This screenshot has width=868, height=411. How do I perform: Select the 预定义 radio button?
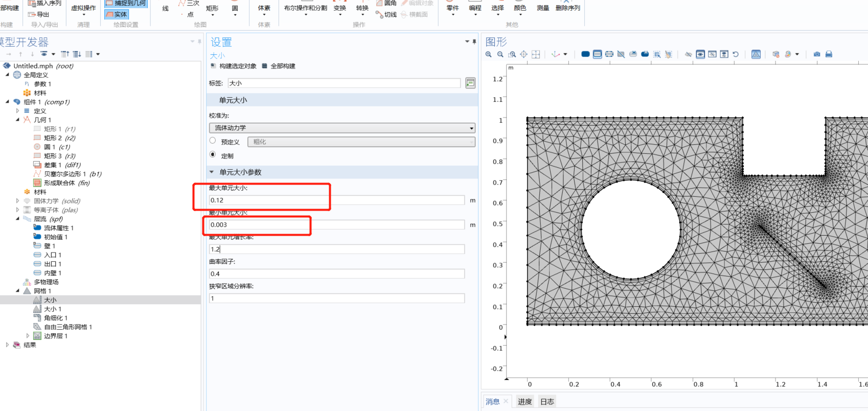[213, 141]
